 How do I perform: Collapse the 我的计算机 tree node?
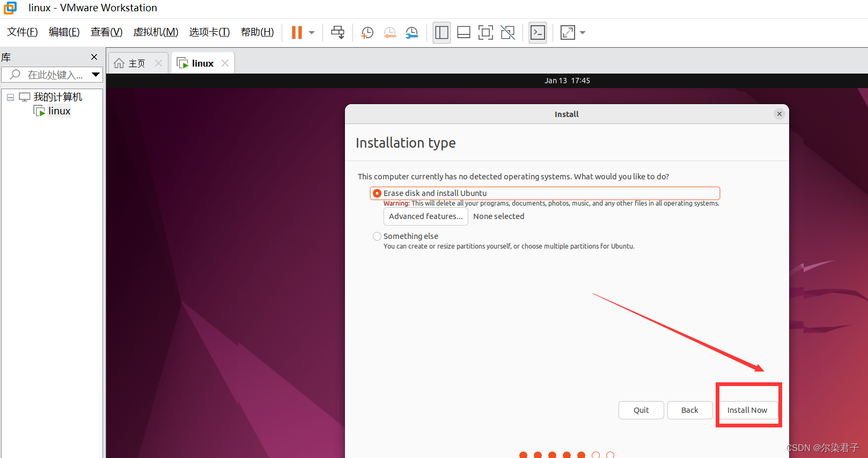10,97
